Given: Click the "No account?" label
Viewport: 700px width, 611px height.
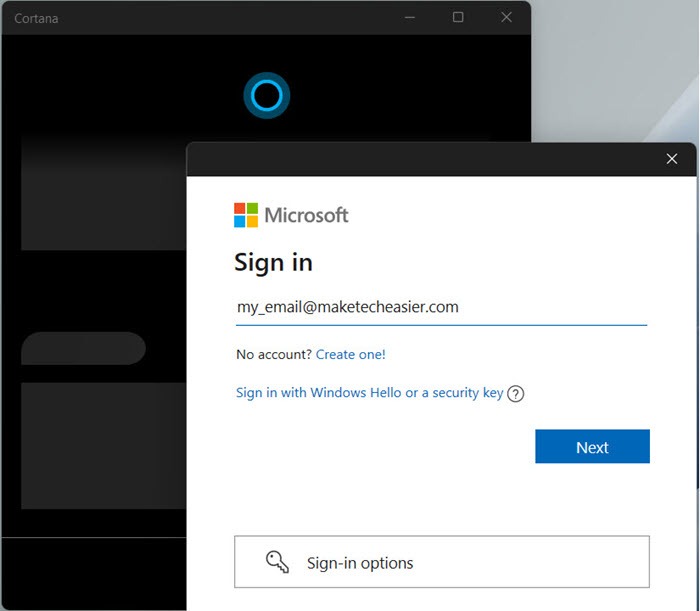Looking at the screenshot, I should (x=273, y=354).
